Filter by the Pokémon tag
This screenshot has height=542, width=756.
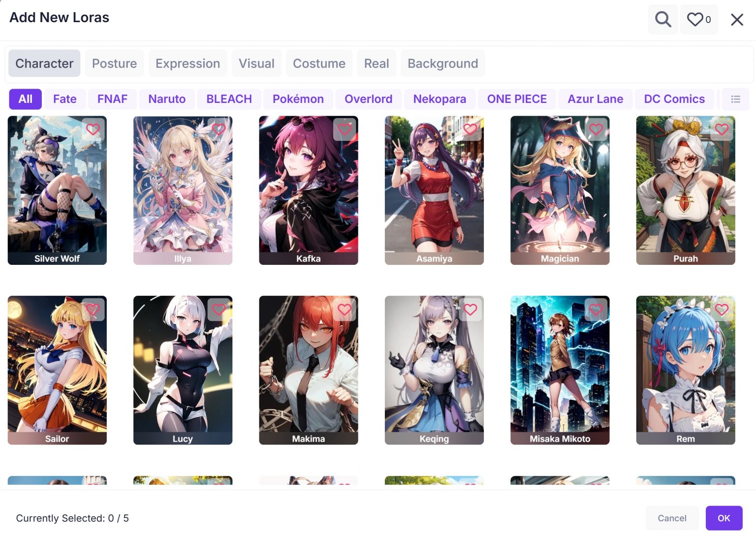click(298, 99)
